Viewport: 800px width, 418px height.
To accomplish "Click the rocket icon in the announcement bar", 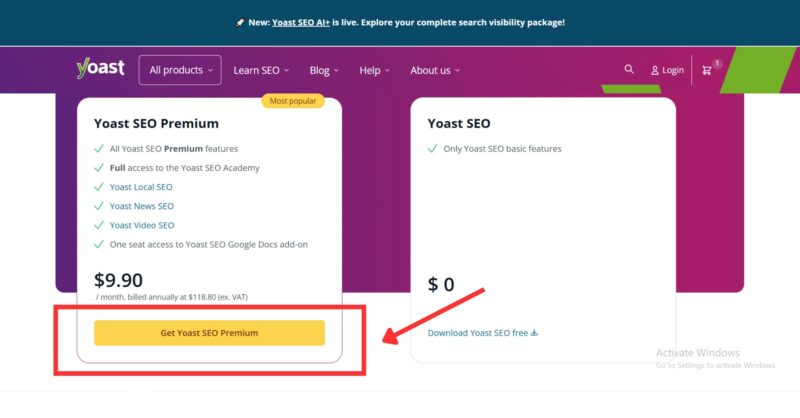I will (x=242, y=22).
